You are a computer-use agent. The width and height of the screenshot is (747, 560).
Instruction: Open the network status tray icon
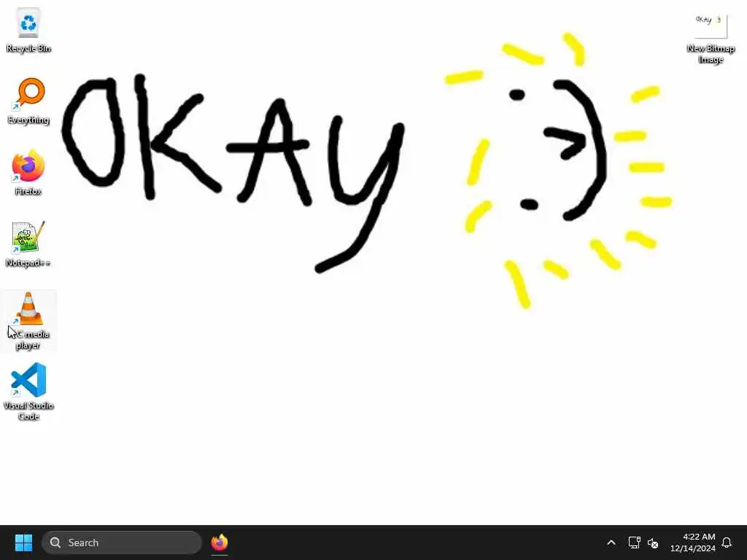click(634, 542)
